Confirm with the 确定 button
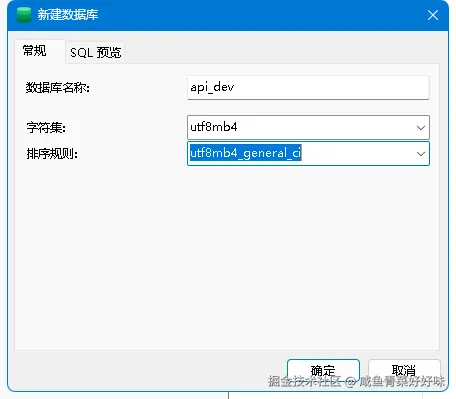The width and height of the screenshot is (456, 399). (x=323, y=370)
